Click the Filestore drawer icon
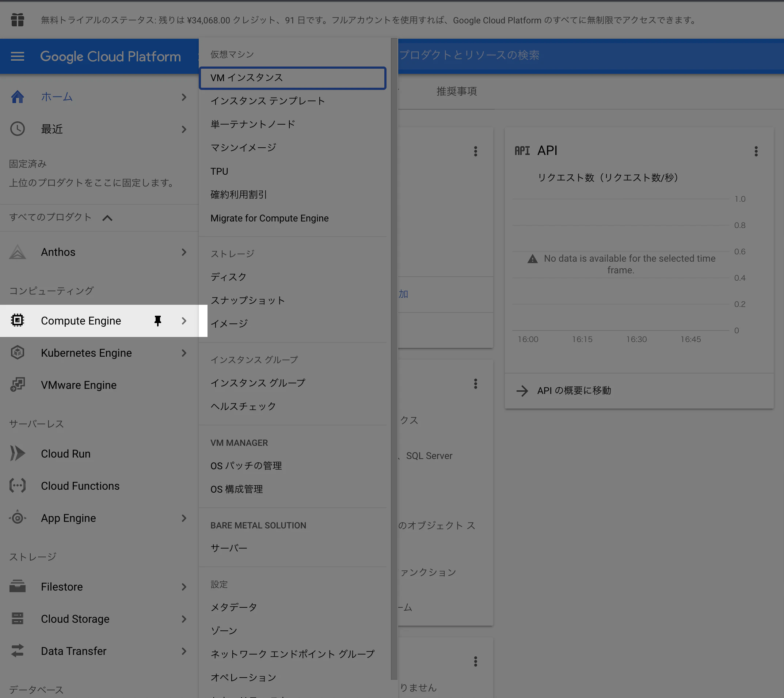Image resolution: width=784 pixels, height=698 pixels. (17, 587)
